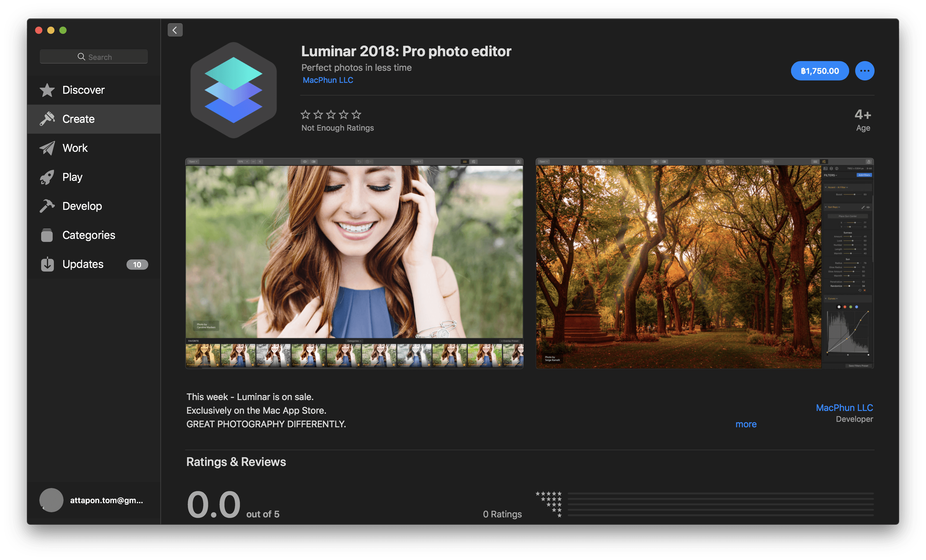Open Develop in the sidebar

(x=94, y=206)
